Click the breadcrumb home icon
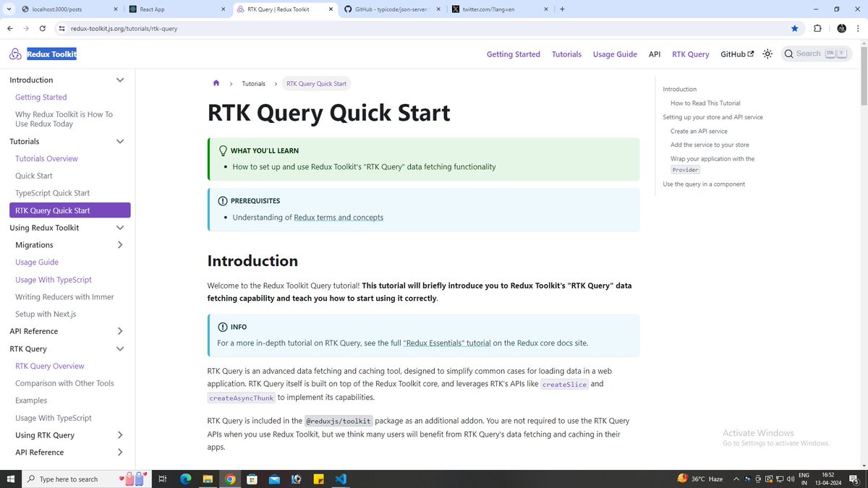This screenshot has height=488, width=868. tap(216, 83)
